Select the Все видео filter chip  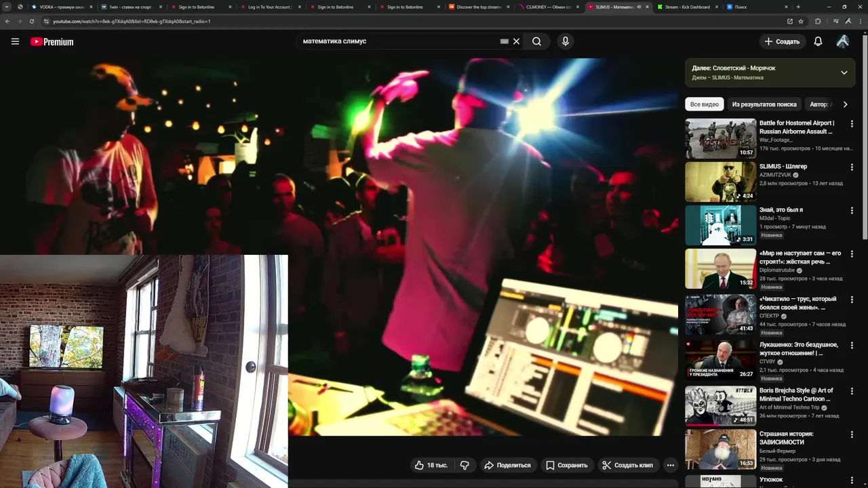pos(704,104)
